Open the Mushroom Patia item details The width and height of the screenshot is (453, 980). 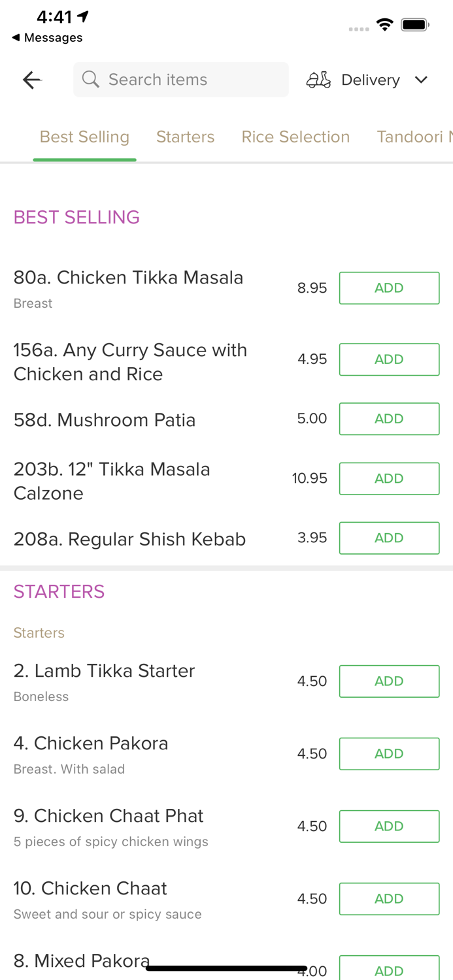click(105, 419)
